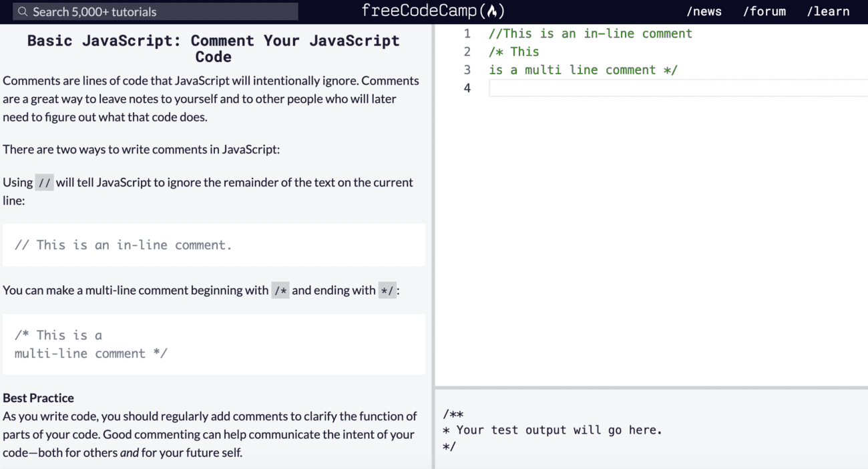868x469 pixels.
Task: Click the 'Best Practice' heading
Action: coord(38,398)
